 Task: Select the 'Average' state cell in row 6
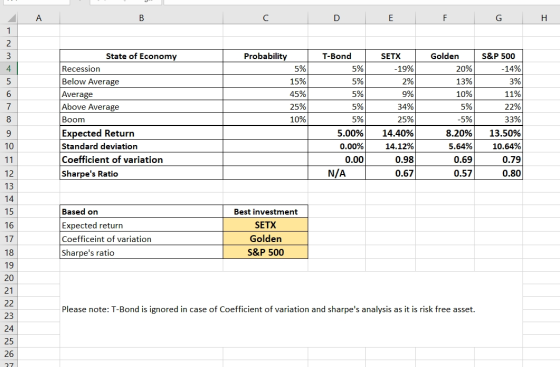pyautogui.click(x=141, y=94)
